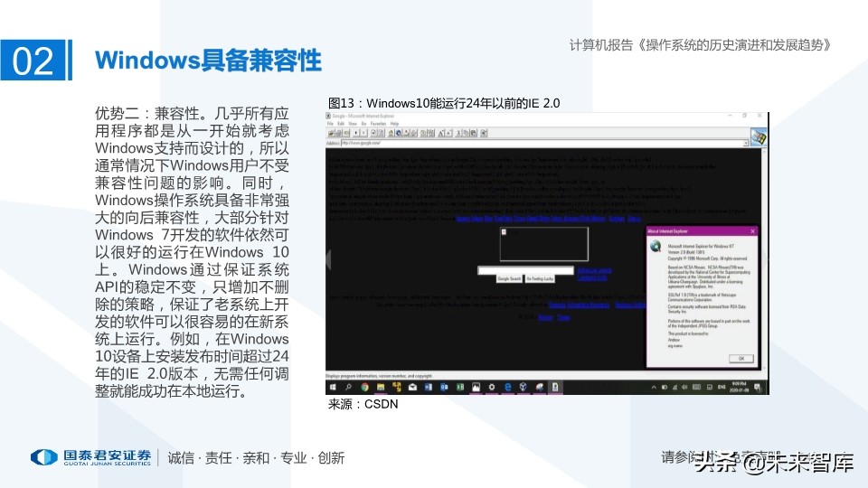The height and width of the screenshot is (488, 868).
Task: Open the taskbar clock and date
Action: click(x=741, y=388)
